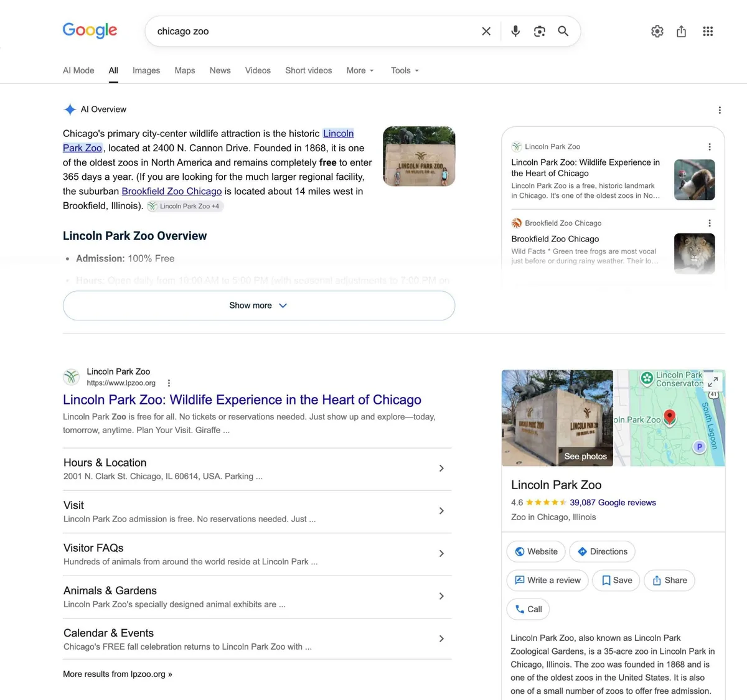Open the Tools dropdown

coord(405,70)
